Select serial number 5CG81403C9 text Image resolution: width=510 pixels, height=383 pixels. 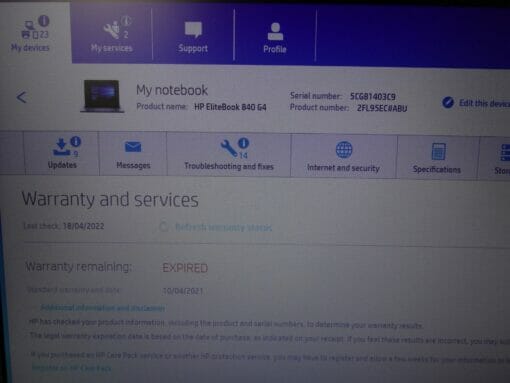[x=372, y=97]
